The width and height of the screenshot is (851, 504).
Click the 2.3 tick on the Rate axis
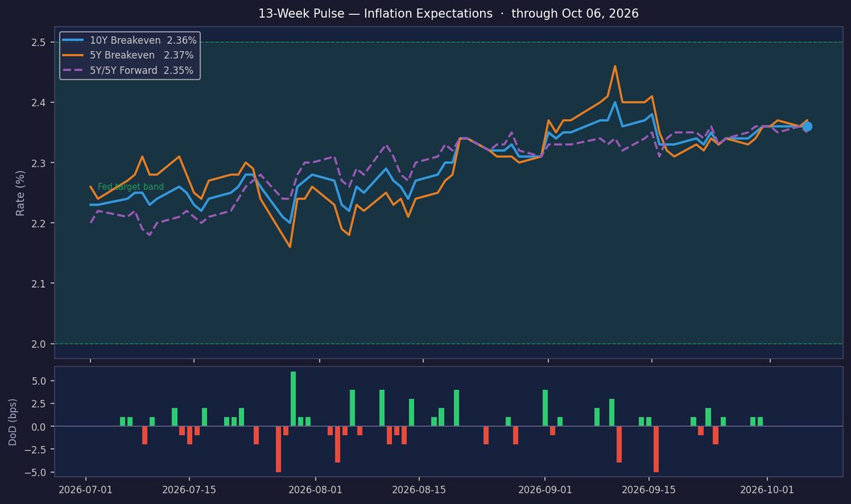(x=40, y=163)
